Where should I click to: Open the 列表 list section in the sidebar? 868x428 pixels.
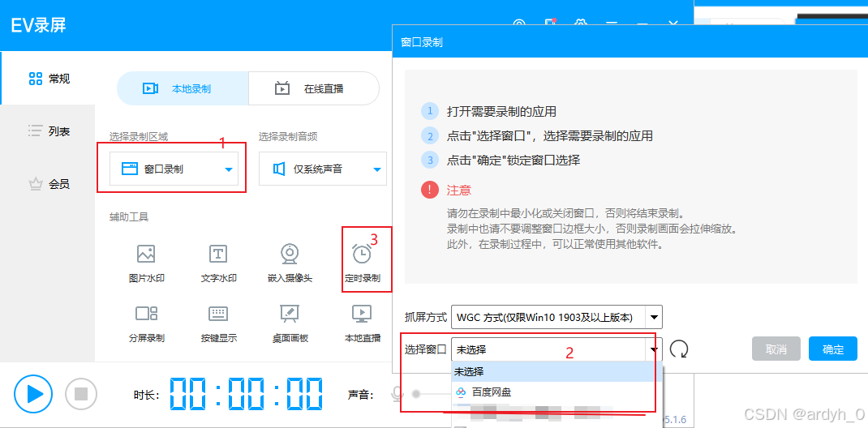pyautogui.click(x=49, y=131)
